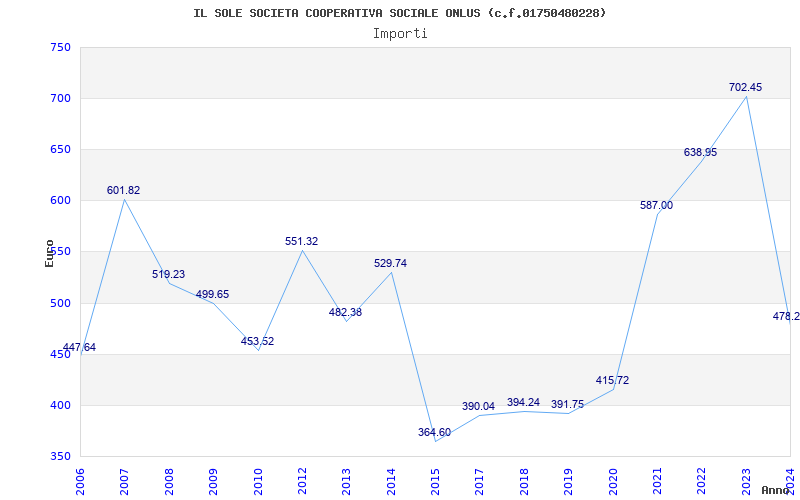
Task: Select the 450 y-axis tick label
Action: point(60,354)
